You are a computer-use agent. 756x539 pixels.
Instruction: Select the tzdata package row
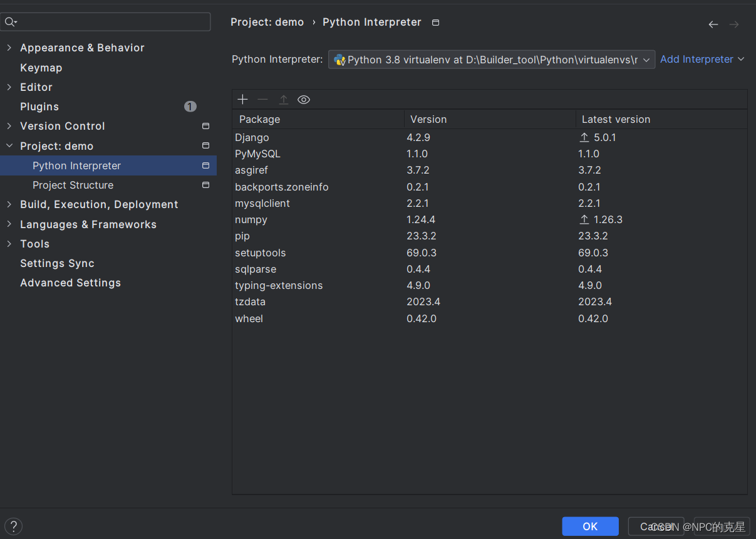point(490,301)
